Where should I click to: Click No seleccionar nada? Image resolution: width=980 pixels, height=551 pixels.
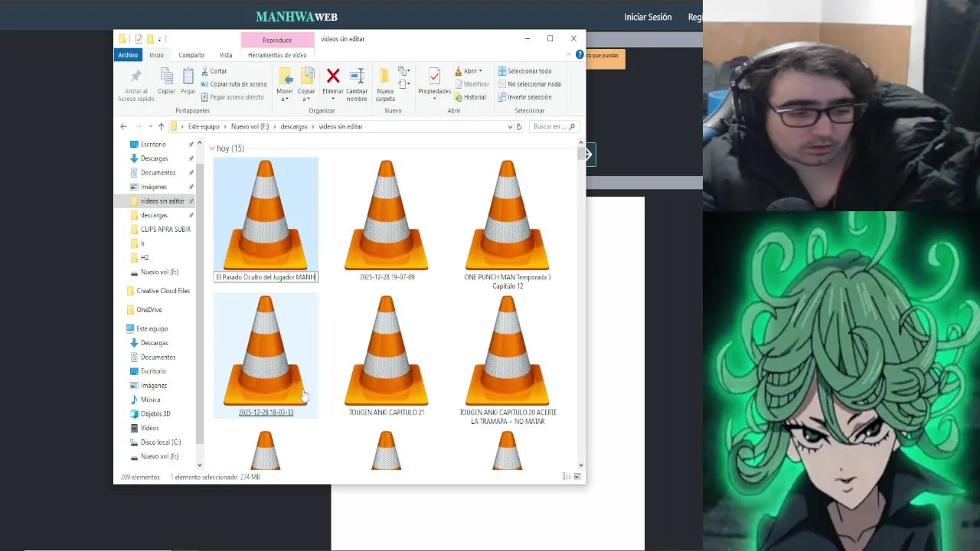point(529,84)
